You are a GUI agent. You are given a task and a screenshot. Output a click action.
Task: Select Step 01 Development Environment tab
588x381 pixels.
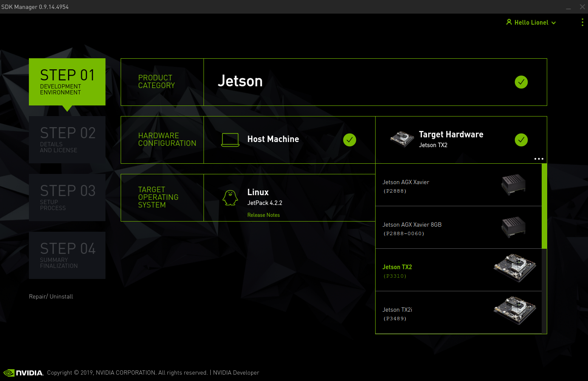(67, 82)
